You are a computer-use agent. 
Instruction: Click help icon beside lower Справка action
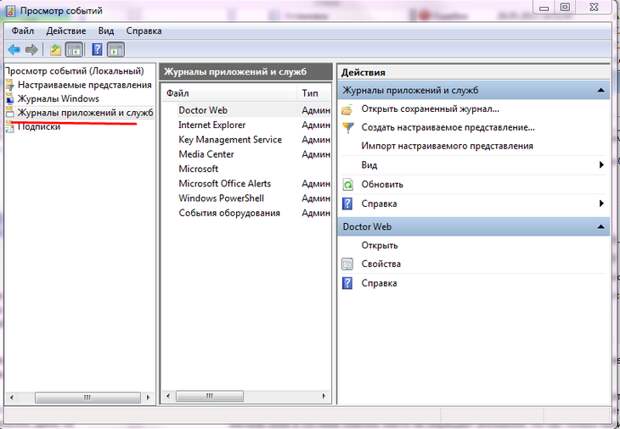pyautogui.click(x=347, y=283)
